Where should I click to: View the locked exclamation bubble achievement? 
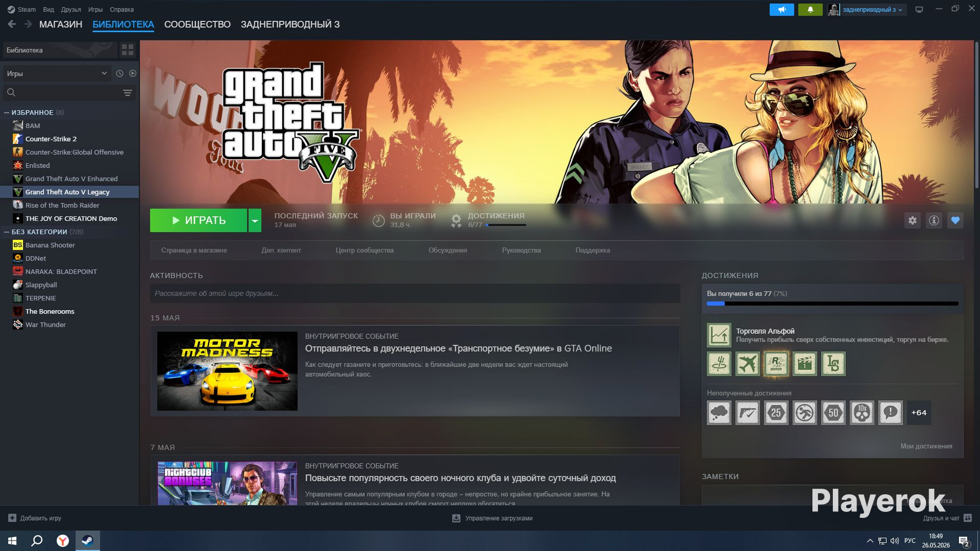[x=891, y=413]
